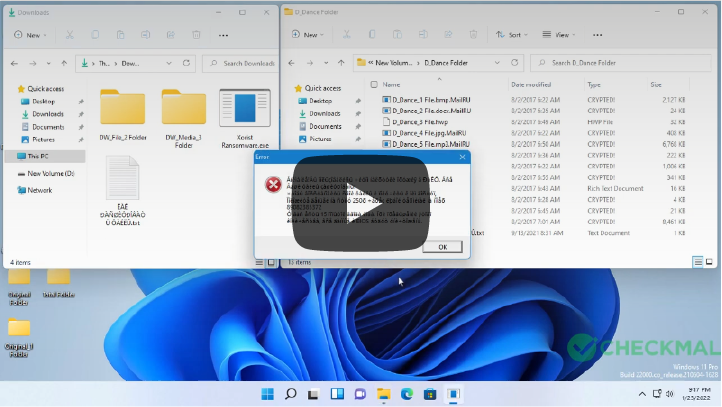Expand address history dropdown in Downloads window

169,63
